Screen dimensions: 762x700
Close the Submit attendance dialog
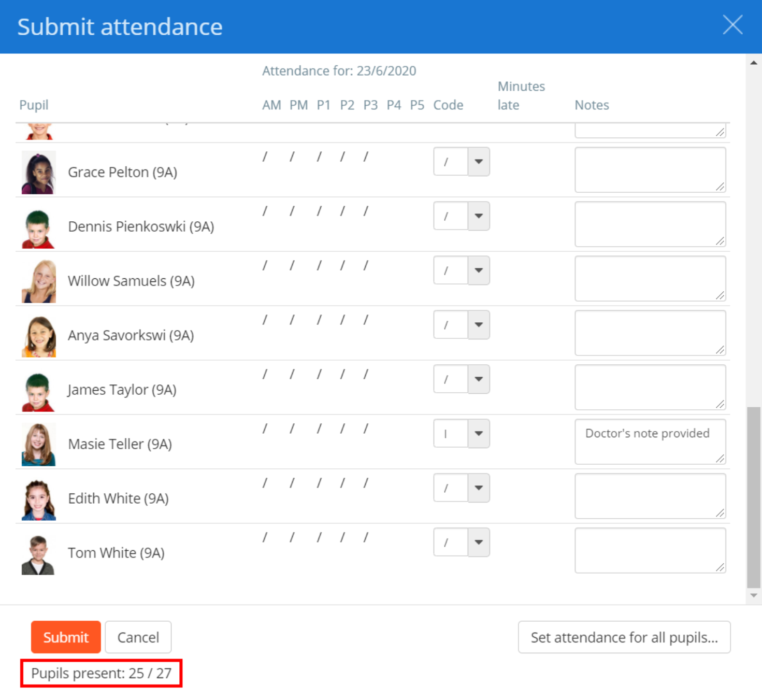click(x=732, y=25)
